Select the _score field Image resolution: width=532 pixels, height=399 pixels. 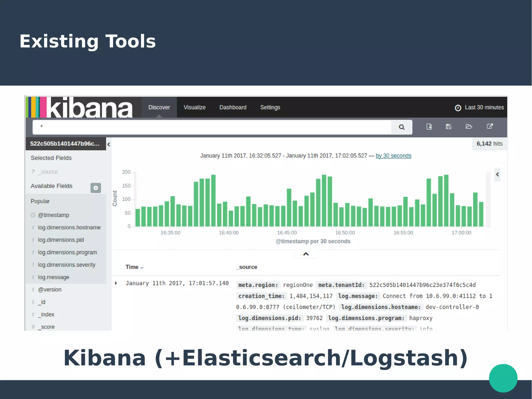(46, 327)
